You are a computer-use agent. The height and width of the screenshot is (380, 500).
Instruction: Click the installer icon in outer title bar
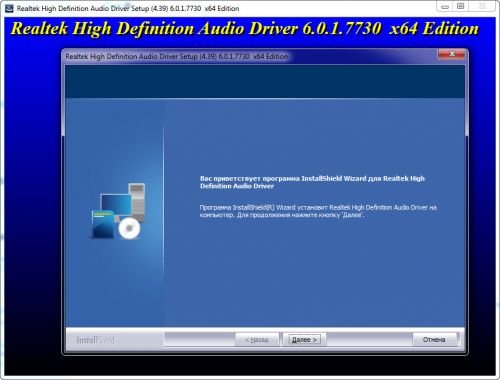tap(9, 8)
